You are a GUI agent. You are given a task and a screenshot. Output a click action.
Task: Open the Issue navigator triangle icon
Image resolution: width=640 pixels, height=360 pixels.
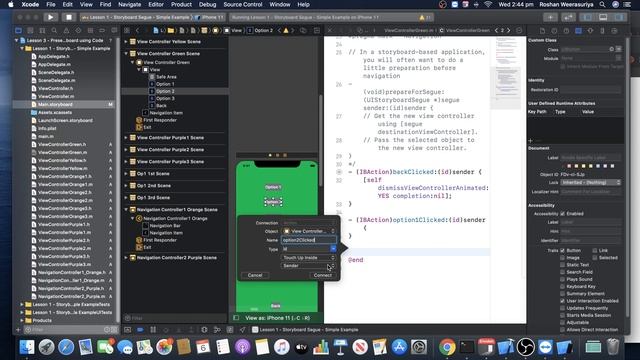tap(66, 31)
